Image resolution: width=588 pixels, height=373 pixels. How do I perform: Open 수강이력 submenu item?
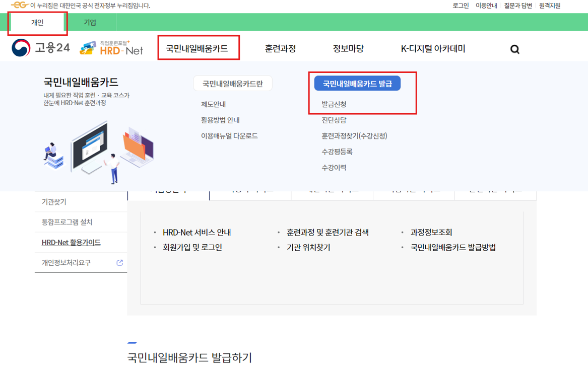point(334,168)
